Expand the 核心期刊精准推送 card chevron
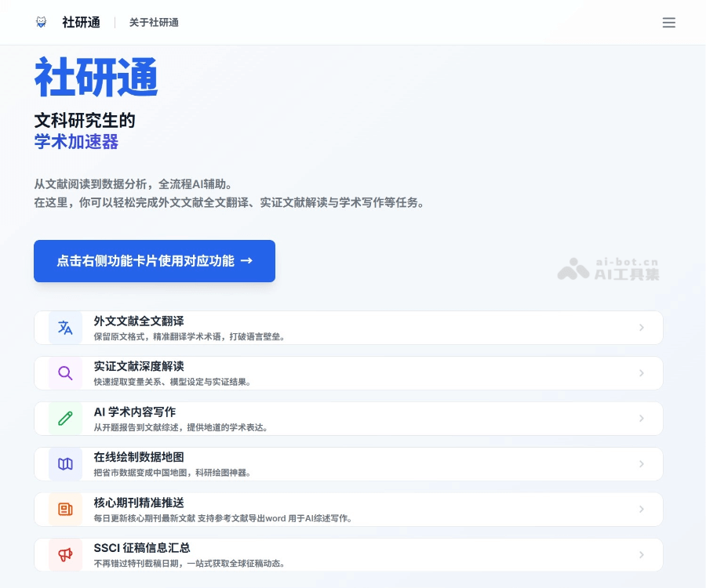 point(642,509)
